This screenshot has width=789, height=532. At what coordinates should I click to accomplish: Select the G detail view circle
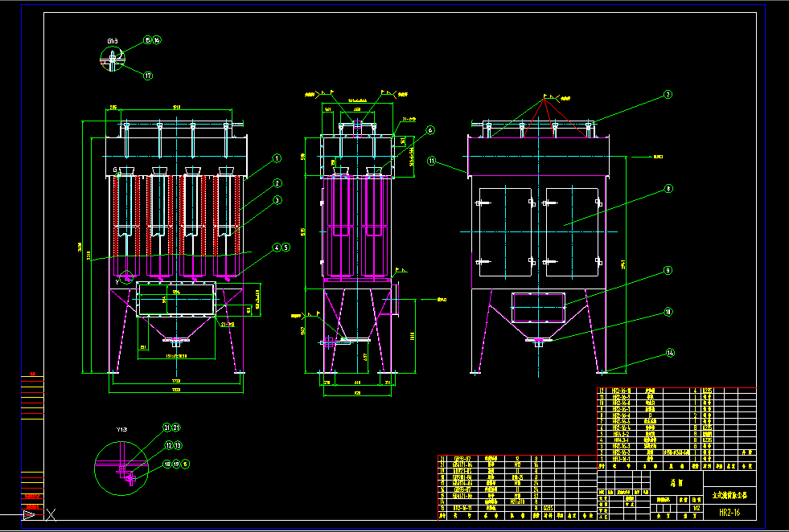tap(112, 59)
